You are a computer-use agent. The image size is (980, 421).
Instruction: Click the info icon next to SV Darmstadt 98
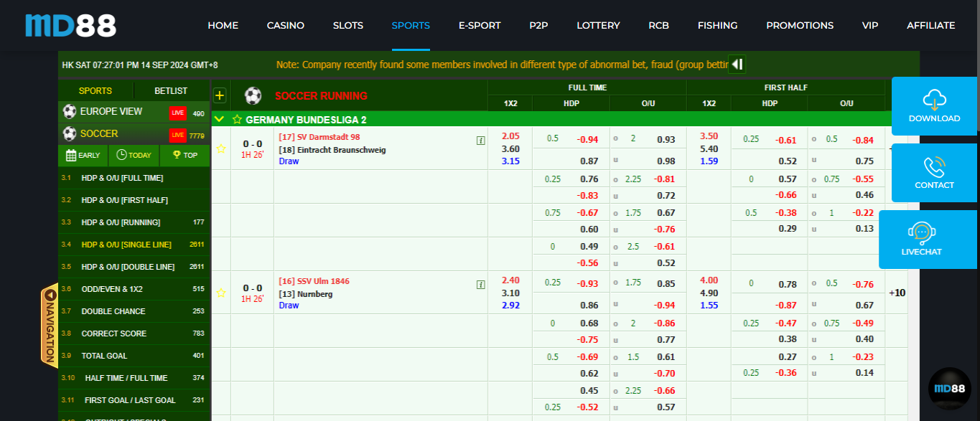(480, 141)
